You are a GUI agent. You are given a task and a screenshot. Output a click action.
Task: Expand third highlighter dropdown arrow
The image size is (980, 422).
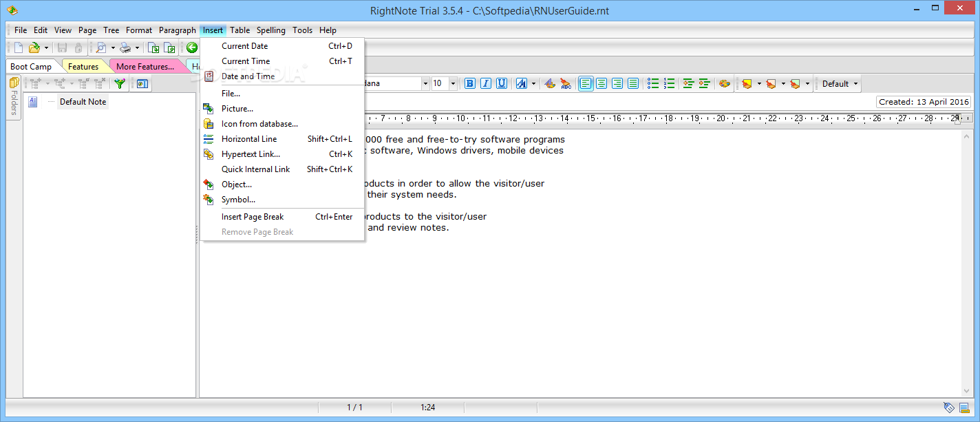807,83
